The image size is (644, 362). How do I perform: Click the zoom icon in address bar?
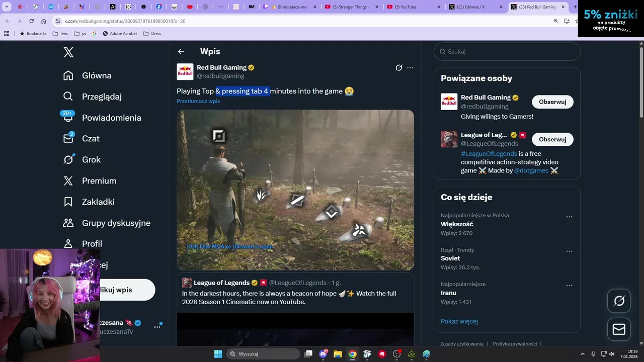[x=556, y=21]
